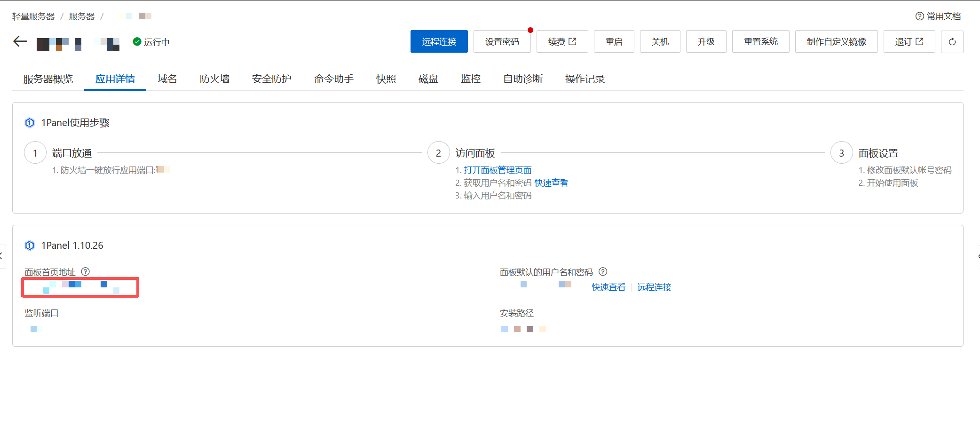Click the 设置密码 button

[502, 42]
